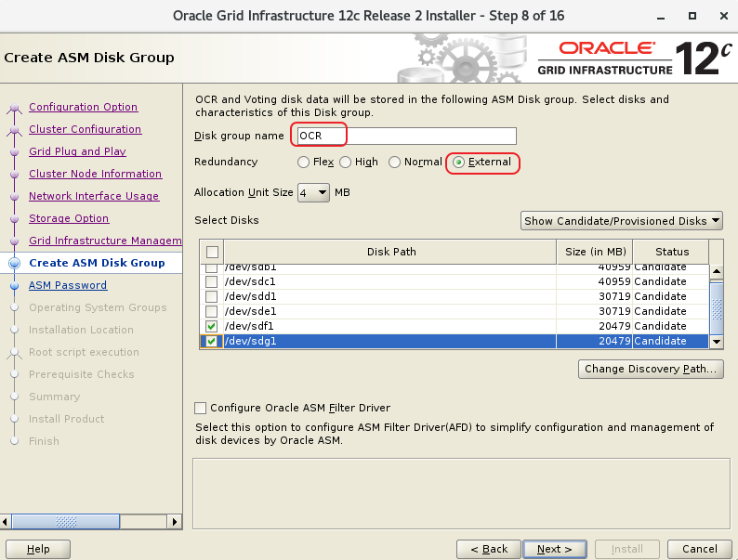Open Show Candidate/Provisioned Disks dropdown

point(622,221)
